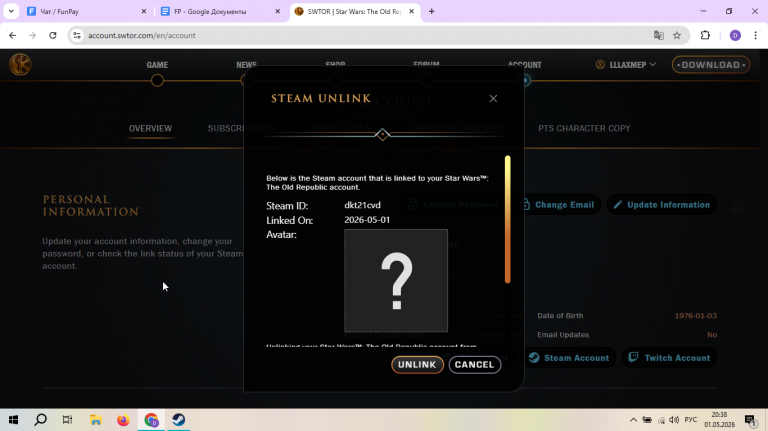This screenshot has width=768, height=431.
Task: Close the SWTOR browser tab
Action: pos(411,11)
